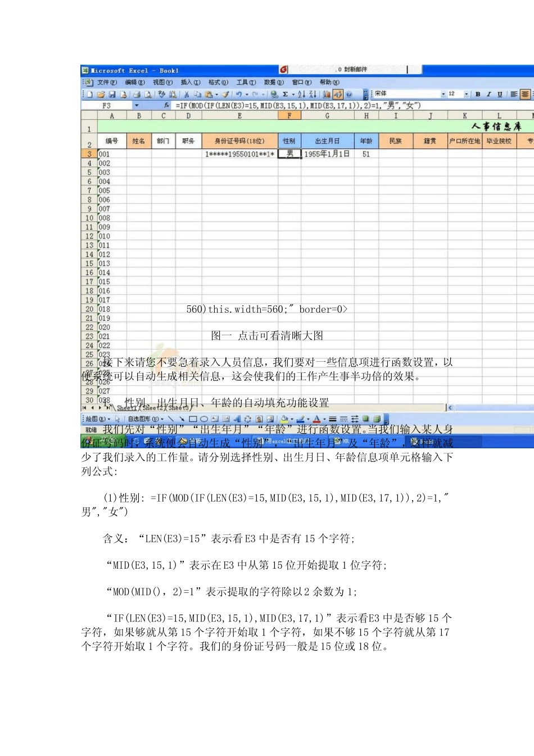Open the 数据 Data menu
This screenshot has height=756, width=534.
click(274, 82)
